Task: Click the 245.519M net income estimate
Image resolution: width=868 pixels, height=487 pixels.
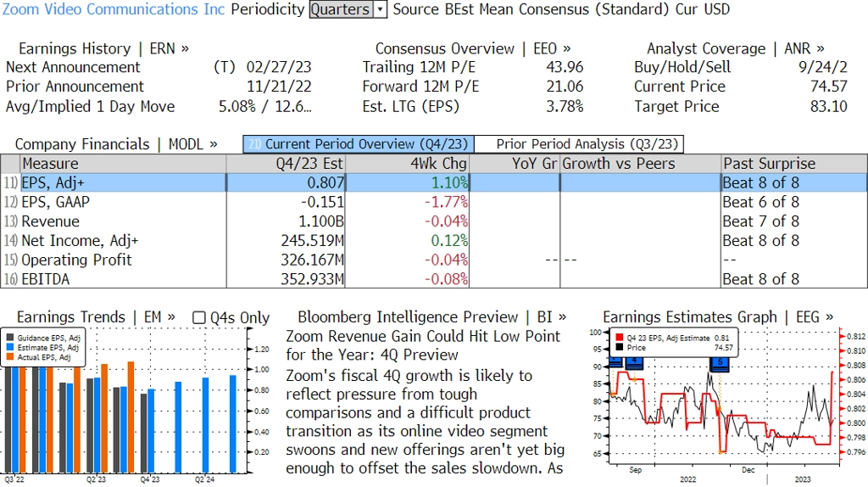Action: pyautogui.click(x=312, y=241)
